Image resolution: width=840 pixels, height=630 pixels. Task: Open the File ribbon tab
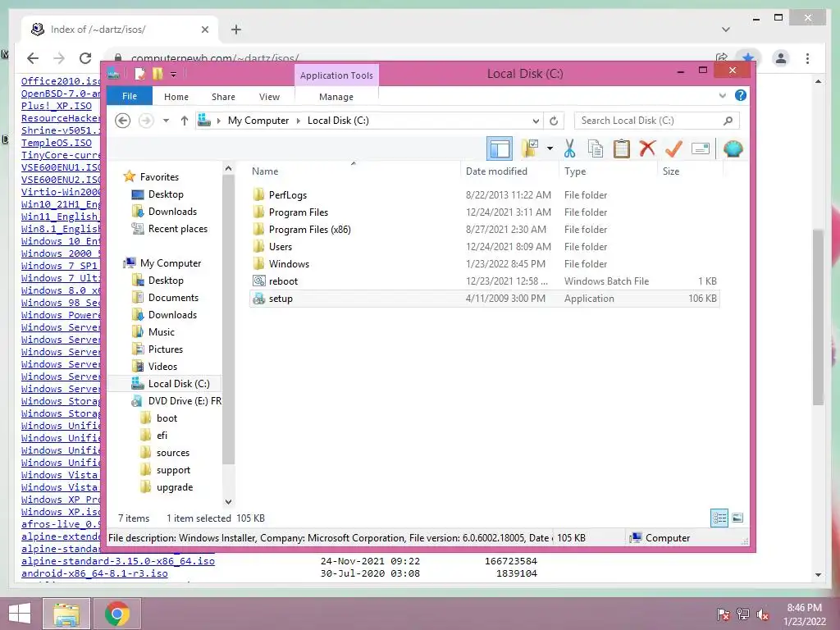coord(130,97)
